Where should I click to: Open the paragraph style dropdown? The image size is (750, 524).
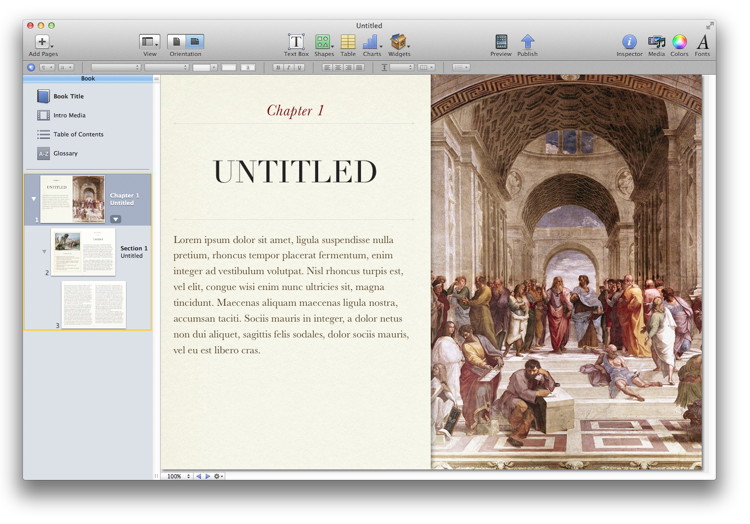[47, 67]
